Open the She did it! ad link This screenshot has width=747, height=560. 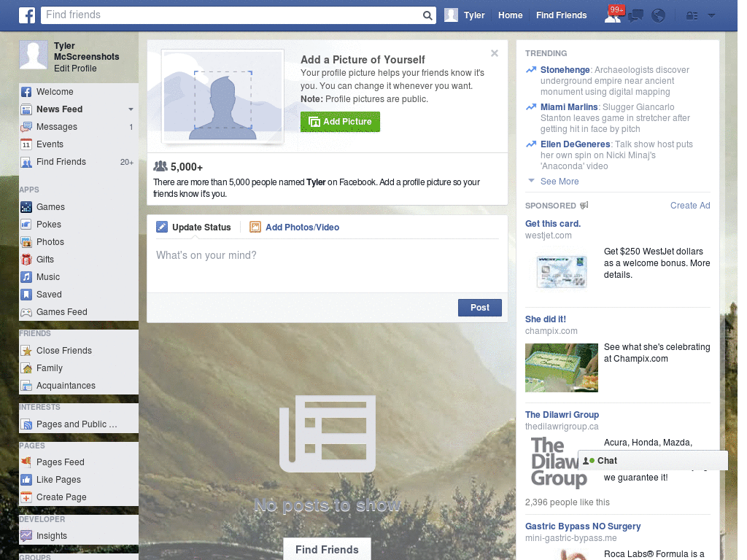[x=546, y=319]
